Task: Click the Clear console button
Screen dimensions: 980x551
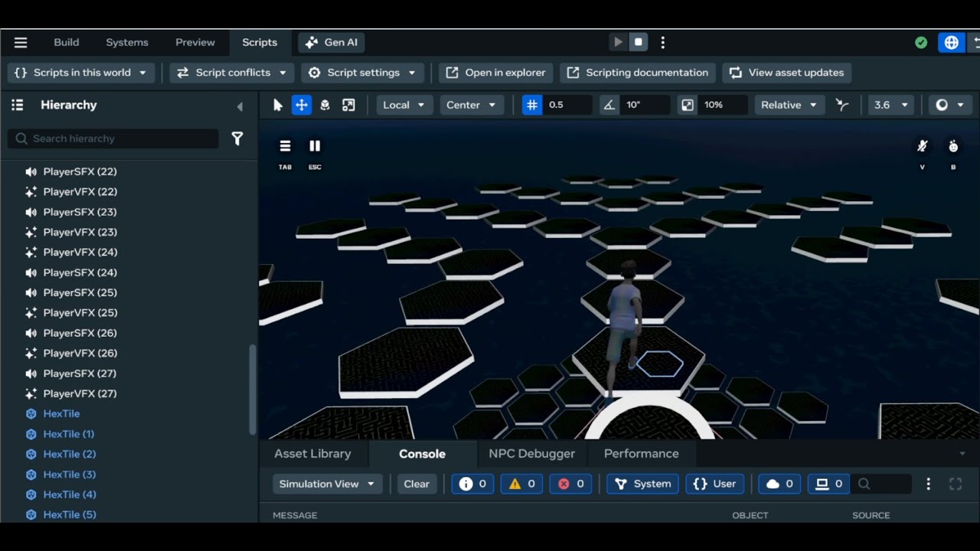Action: point(416,484)
